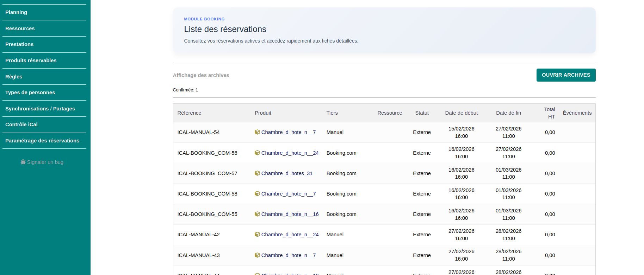Viewport: 644px width, 275px height.
Task: Open Chambre_d_hotes_31 product link
Action: [x=287, y=173]
